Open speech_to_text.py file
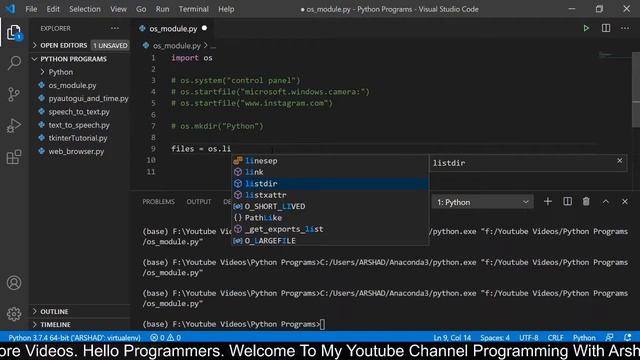The height and width of the screenshot is (360, 640). click(79, 111)
